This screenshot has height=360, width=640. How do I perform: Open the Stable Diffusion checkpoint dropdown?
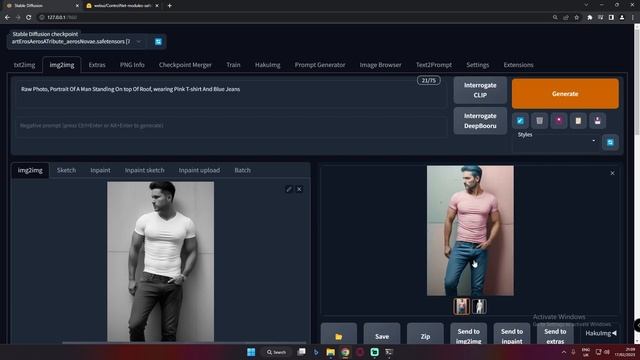[x=76, y=42]
